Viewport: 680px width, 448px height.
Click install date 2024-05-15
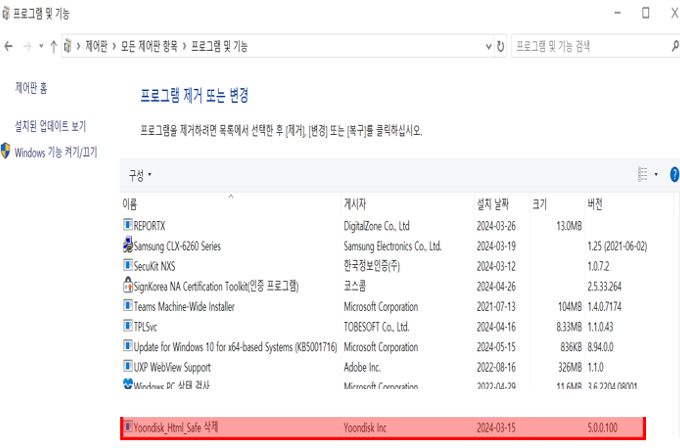(496, 347)
